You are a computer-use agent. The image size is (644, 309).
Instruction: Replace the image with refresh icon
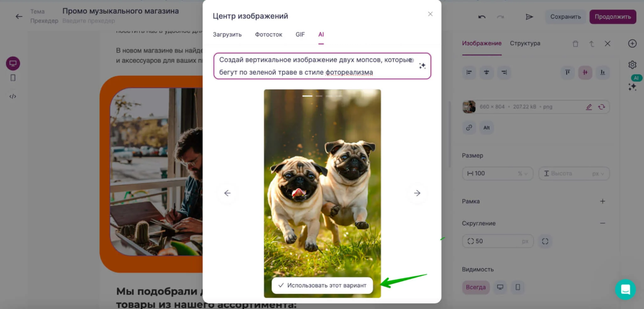(x=602, y=107)
